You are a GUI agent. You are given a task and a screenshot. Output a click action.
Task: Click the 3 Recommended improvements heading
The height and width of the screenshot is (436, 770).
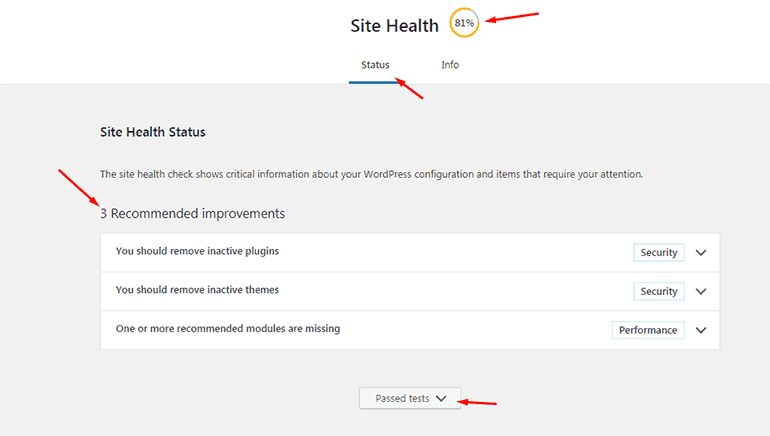pos(192,214)
